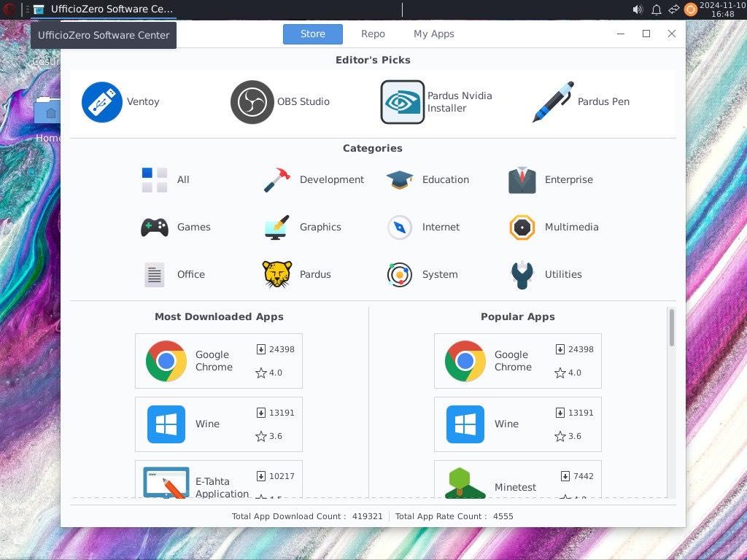This screenshot has height=560, width=747.
Task: Open the Development hammer category icon
Action: pos(277,180)
